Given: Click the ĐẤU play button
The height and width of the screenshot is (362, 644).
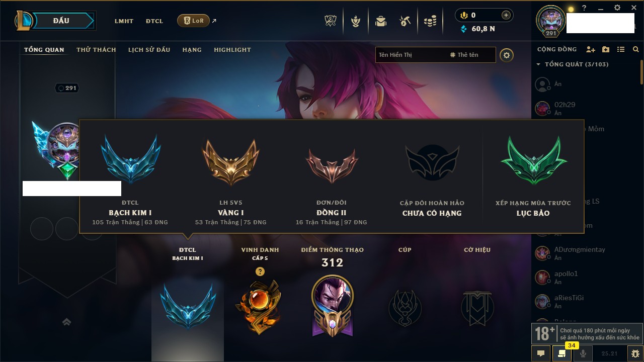Looking at the screenshot, I should pyautogui.click(x=61, y=21).
